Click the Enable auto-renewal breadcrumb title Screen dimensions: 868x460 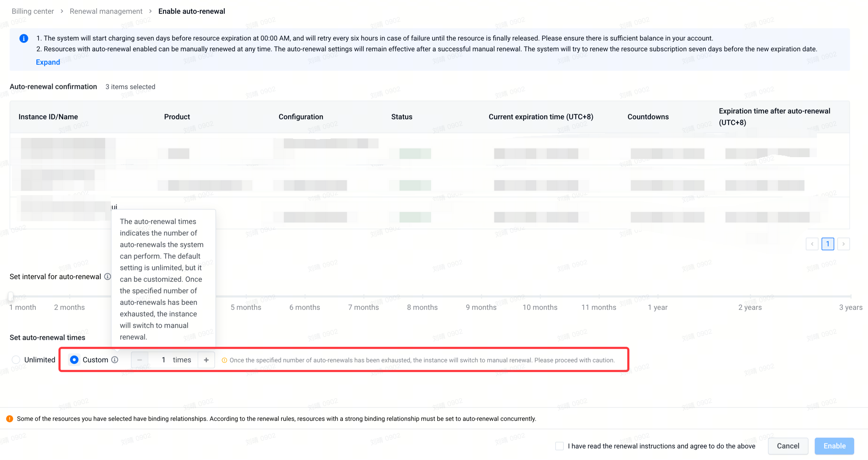click(x=192, y=11)
